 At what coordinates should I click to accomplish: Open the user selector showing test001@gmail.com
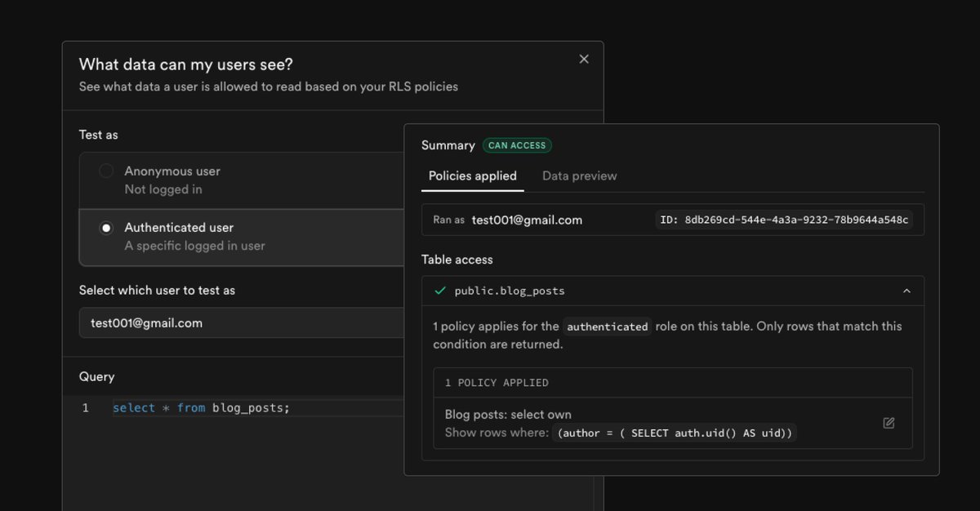242,322
